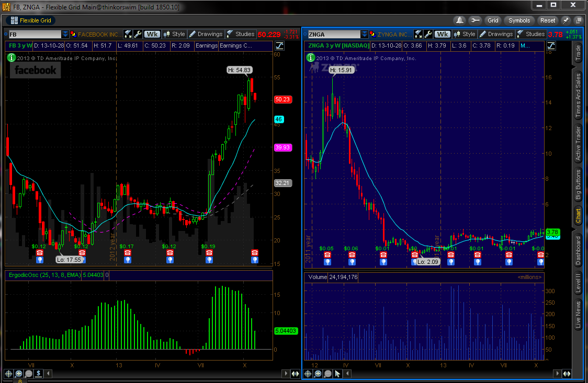Click ZNGA symbol link color clipboard icon
This screenshot has height=383, width=588.
pyautogui.click(x=372, y=34)
